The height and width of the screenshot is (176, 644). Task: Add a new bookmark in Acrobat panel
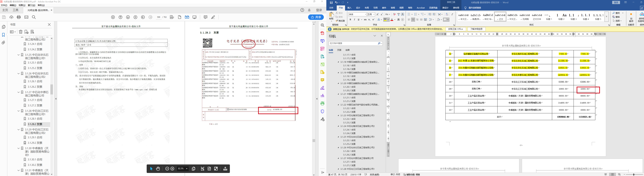(27, 32)
